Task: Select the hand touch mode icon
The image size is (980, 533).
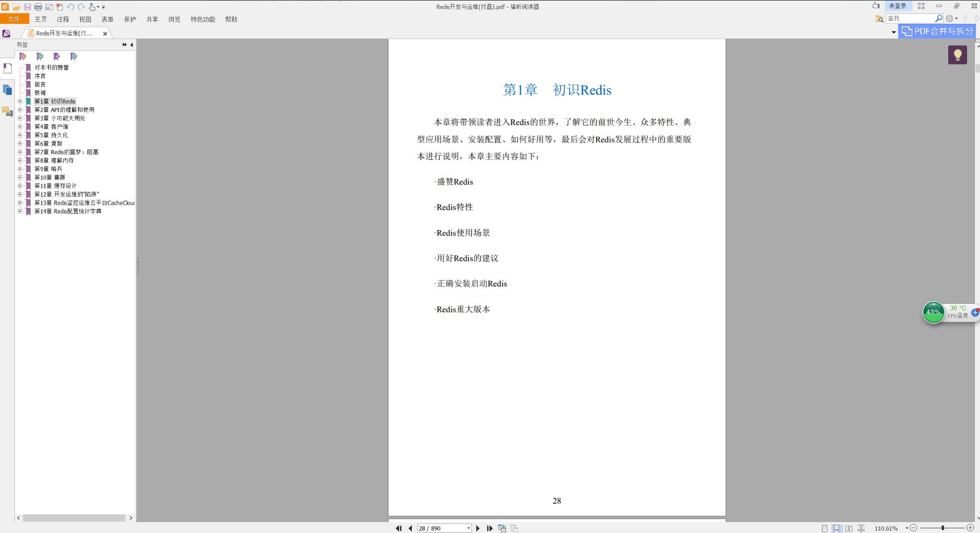Action: click(92, 7)
